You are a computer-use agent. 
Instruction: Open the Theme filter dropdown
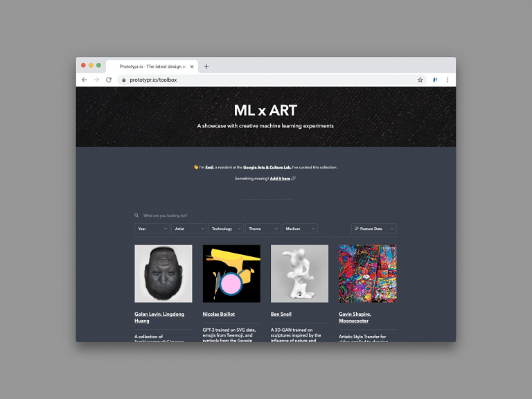tap(263, 229)
